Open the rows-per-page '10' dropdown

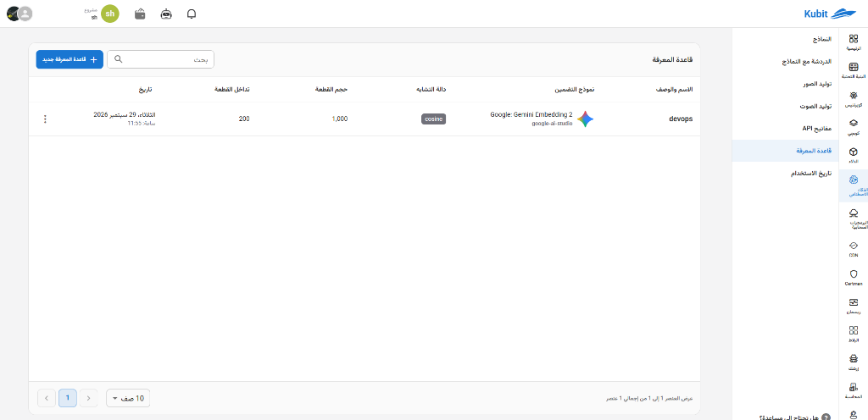128,398
